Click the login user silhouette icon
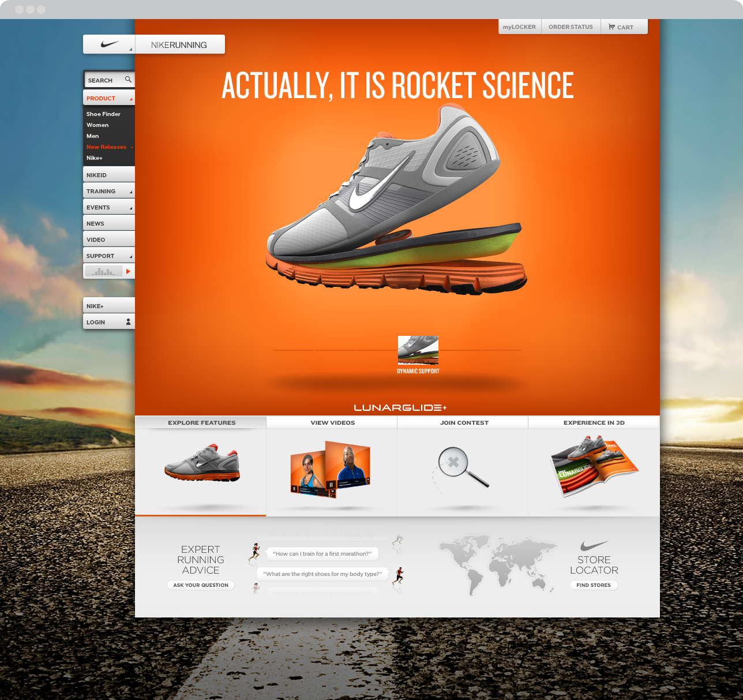Viewport: 743px width, 700px height. point(128,322)
